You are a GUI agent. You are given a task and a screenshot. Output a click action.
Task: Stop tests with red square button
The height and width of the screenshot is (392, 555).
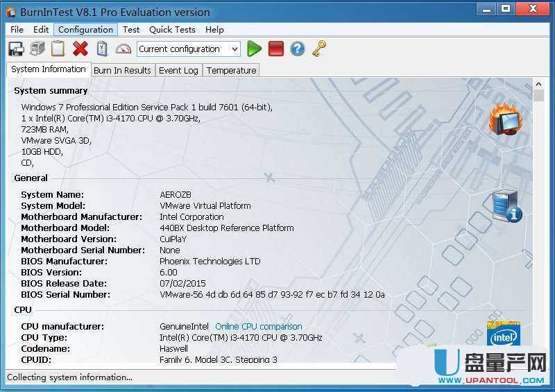(x=276, y=49)
